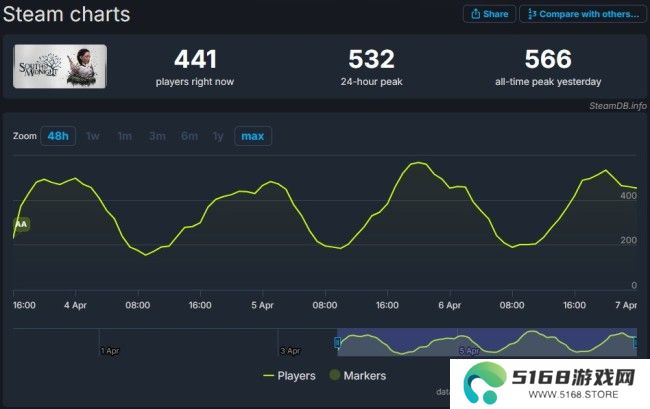Image resolution: width=650 pixels, height=409 pixels.
Task: Toggle the Players series in legend
Action: coord(289,376)
